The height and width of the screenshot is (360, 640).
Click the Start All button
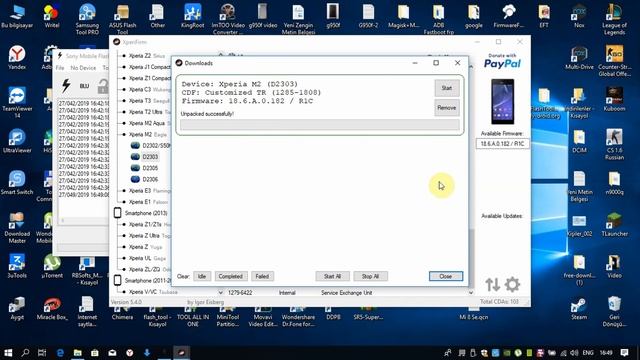[x=332, y=276]
